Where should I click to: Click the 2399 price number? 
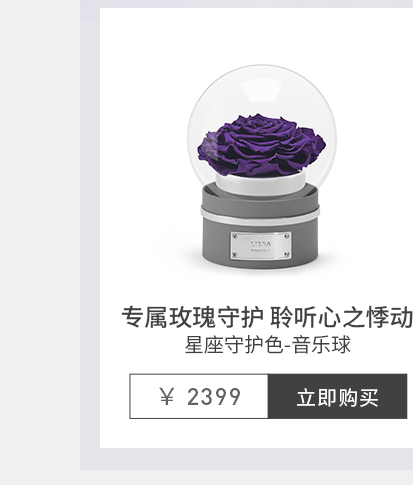tap(214, 397)
